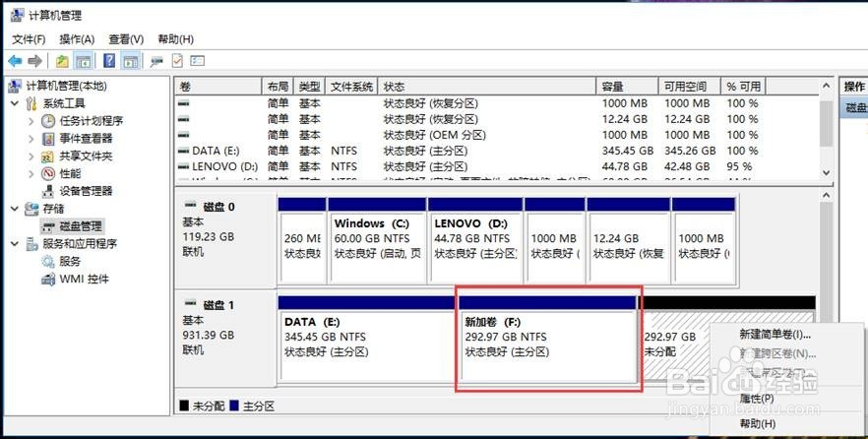Choose 帮助(H) from context menu
Viewport: 868px width, 439px height.
click(x=758, y=423)
